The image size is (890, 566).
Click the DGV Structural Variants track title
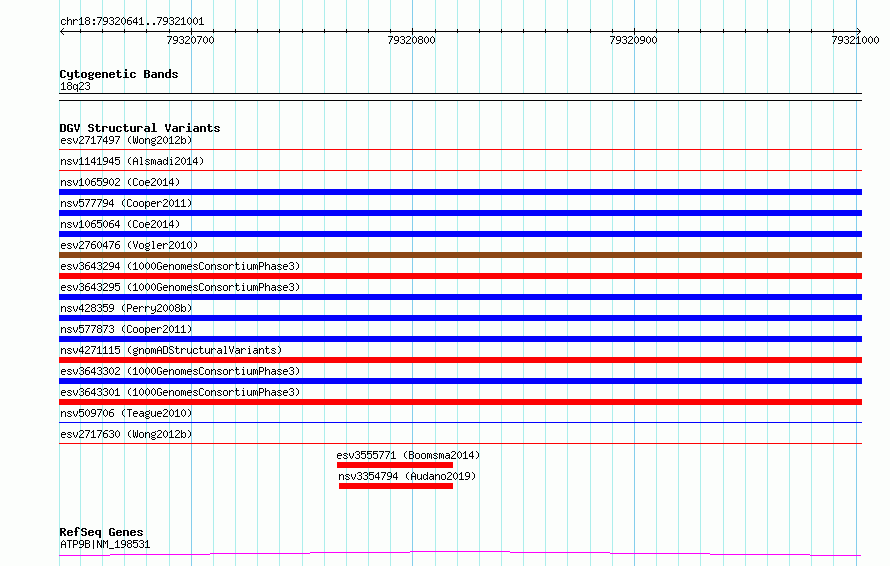[140, 128]
